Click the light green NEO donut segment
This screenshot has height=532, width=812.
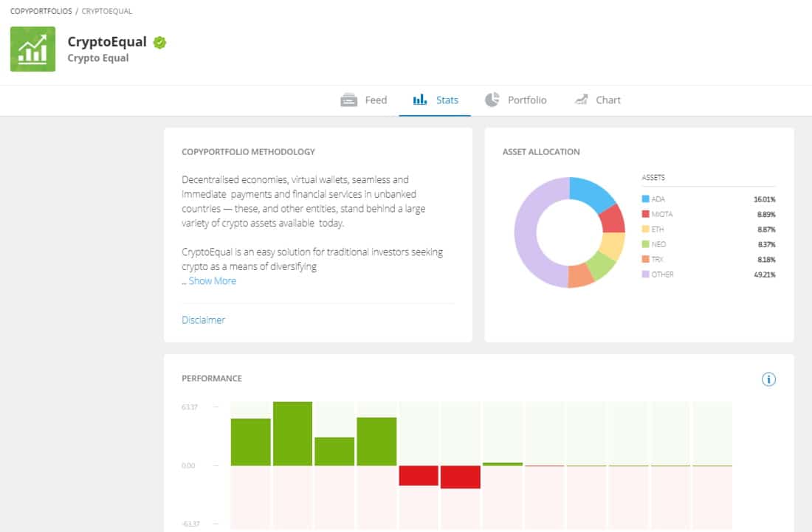(x=601, y=265)
